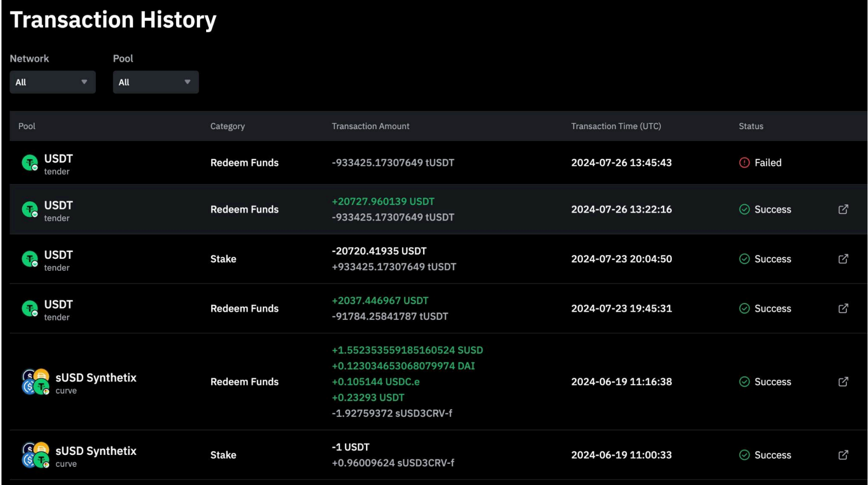
Task: Open external link for 2024-07-23 19:45:31 redemption
Action: click(x=843, y=309)
